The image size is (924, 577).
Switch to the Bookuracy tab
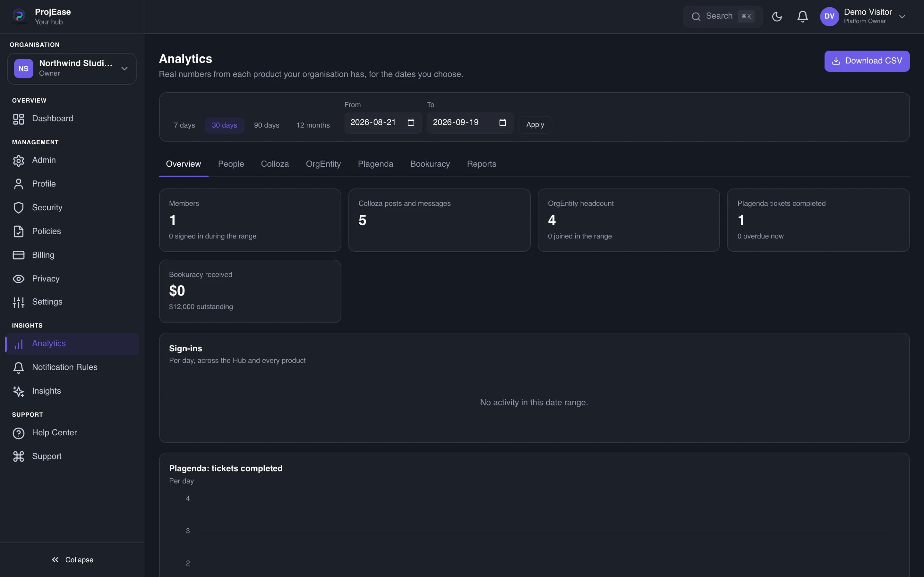pos(430,164)
